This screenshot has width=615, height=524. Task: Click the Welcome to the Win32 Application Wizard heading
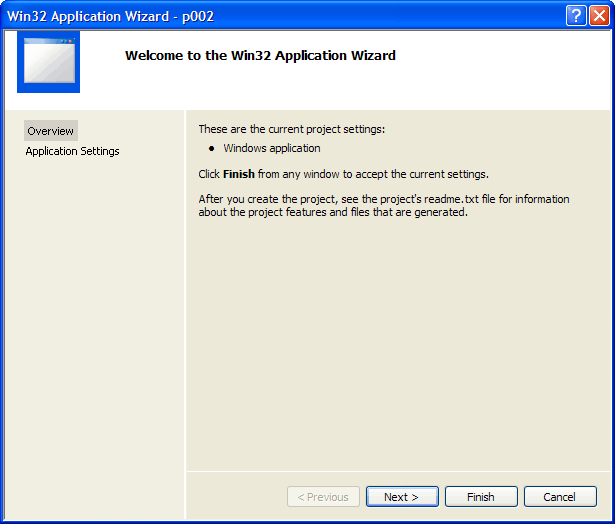[x=260, y=56]
